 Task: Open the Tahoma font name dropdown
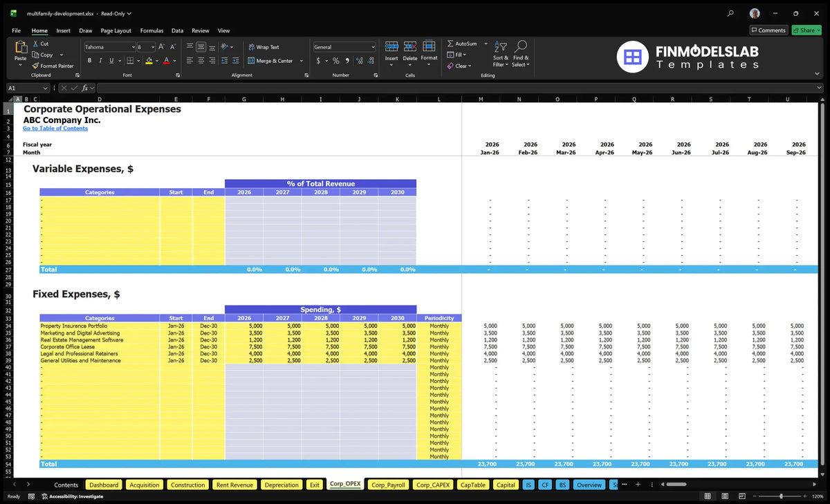[133, 47]
